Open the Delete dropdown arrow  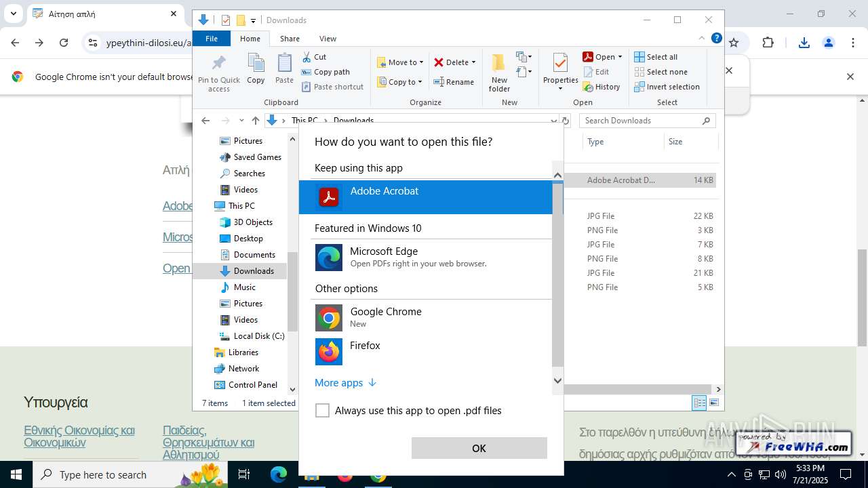pos(473,62)
